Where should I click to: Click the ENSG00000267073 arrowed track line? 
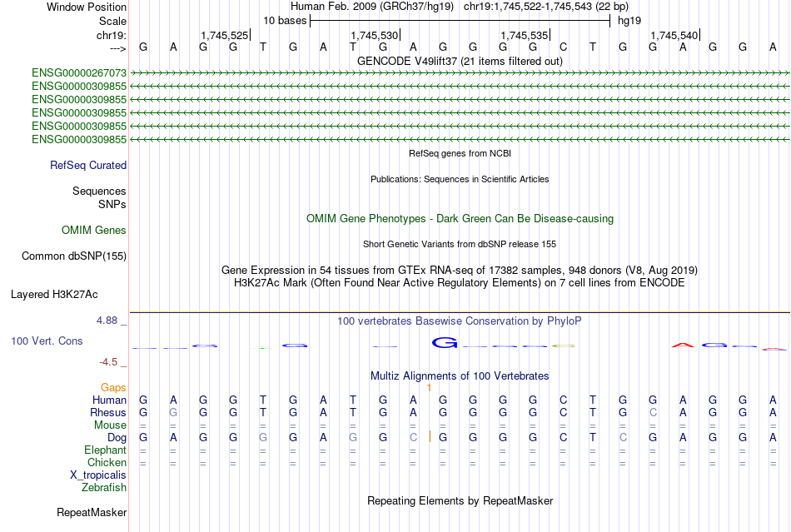pos(460,73)
